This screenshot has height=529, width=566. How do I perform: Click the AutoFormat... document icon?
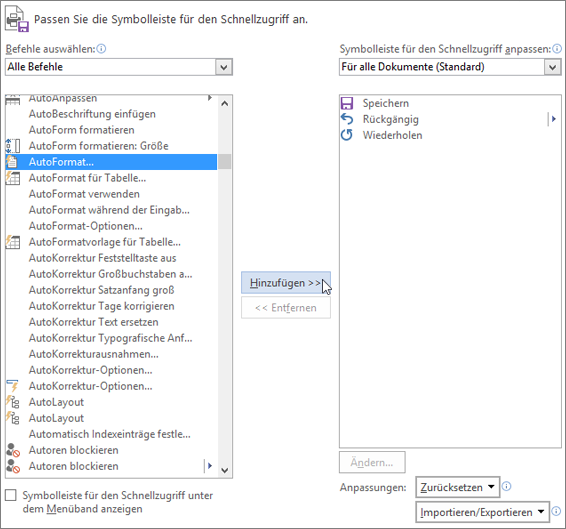pos(13,162)
